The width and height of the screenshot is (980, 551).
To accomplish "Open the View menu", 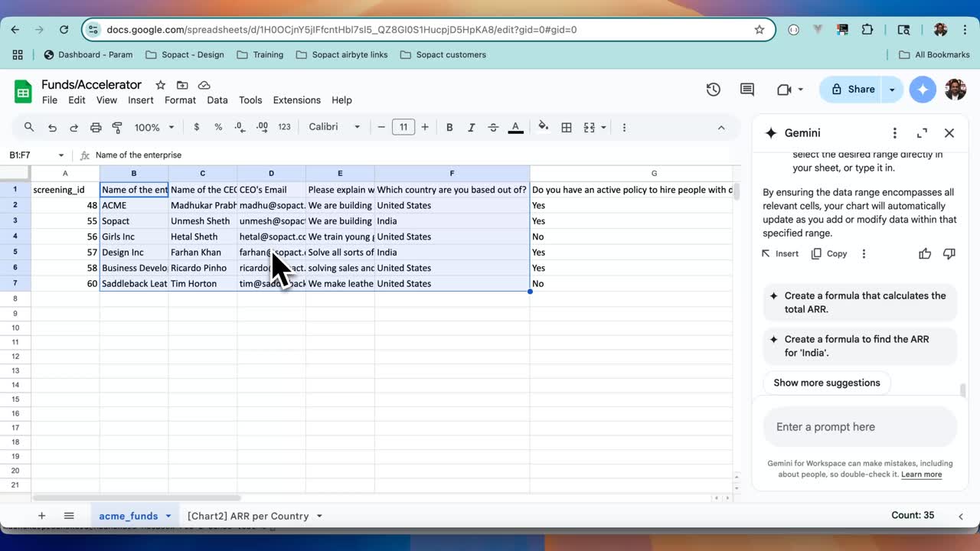I will pyautogui.click(x=106, y=100).
